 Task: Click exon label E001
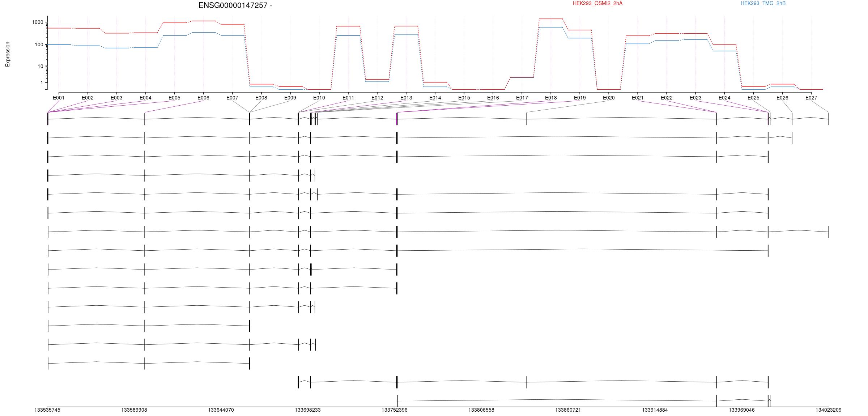click(59, 98)
